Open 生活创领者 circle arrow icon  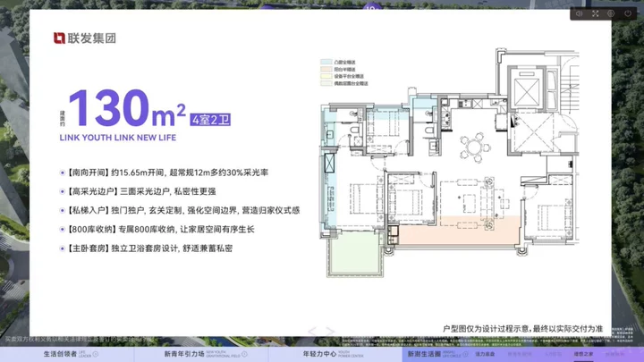click(x=96, y=354)
